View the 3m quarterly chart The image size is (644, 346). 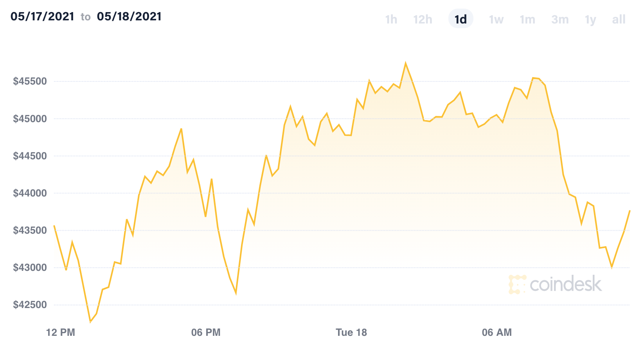click(x=559, y=19)
